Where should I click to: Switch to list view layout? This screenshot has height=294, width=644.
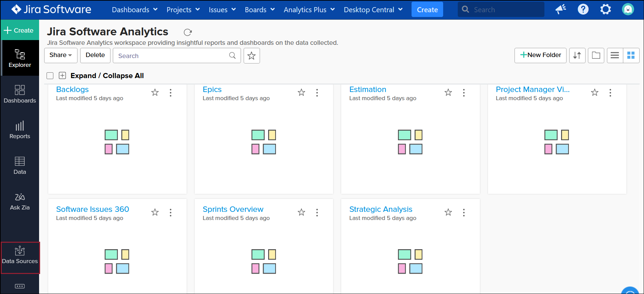[x=614, y=55]
